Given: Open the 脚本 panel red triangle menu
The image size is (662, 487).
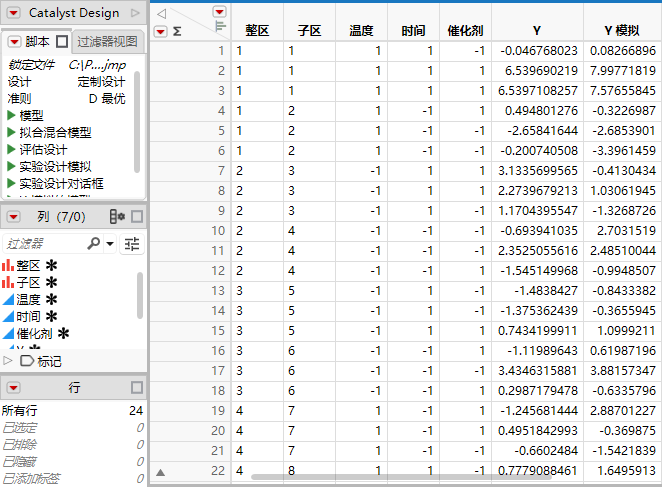Looking at the screenshot, I should coord(14,42).
